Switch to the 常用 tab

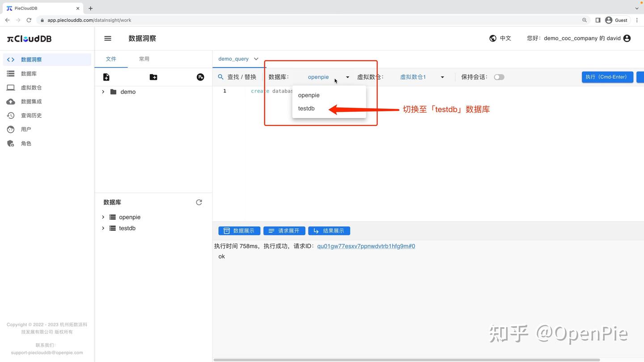click(144, 59)
